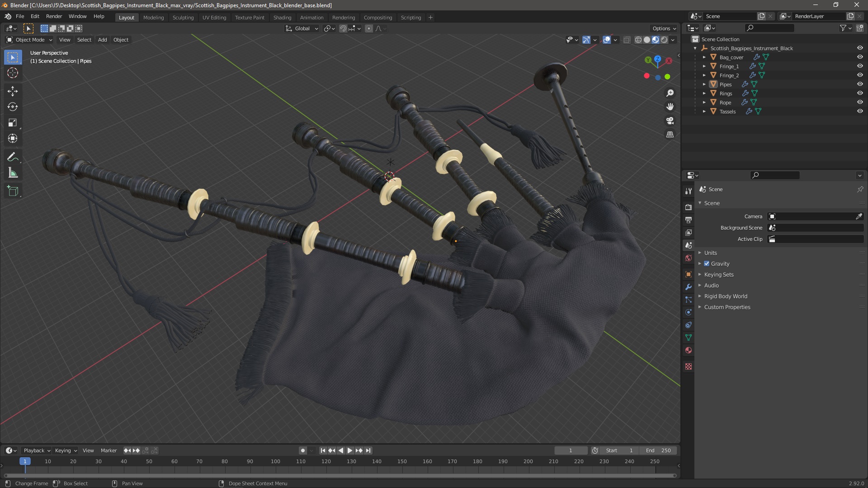Expand the Pipes tree item
The height and width of the screenshot is (488, 868).
704,84
